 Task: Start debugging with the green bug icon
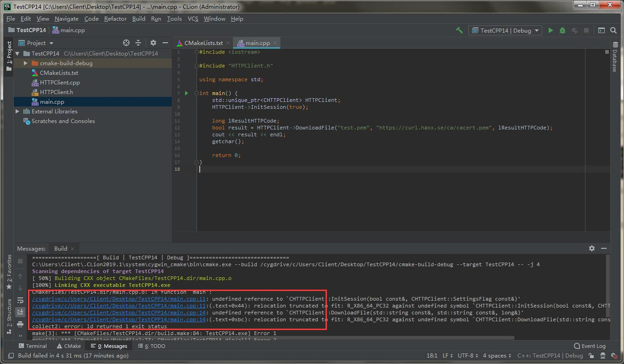point(562,30)
